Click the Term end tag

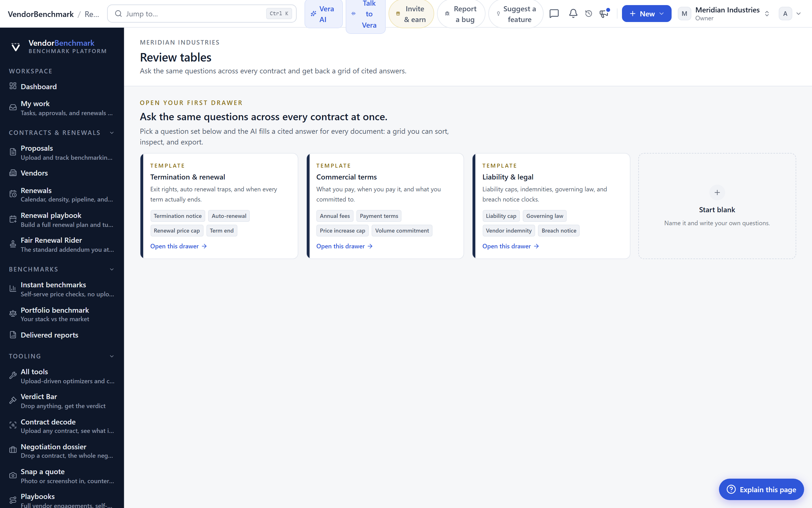click(x=221, y=231)
